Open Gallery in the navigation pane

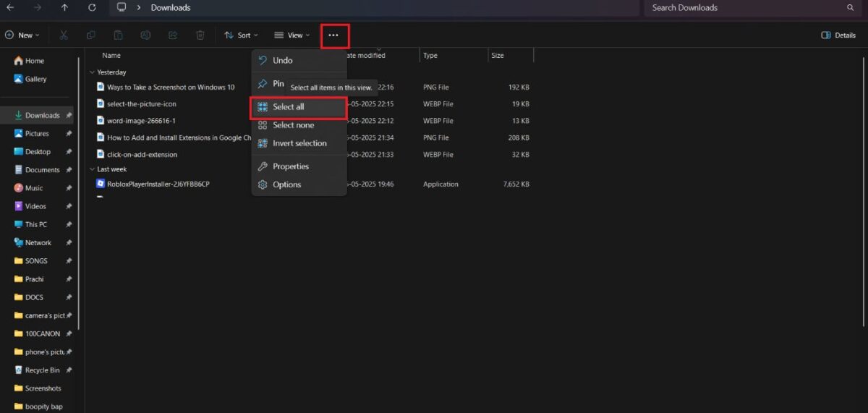(x=35, y=79)
